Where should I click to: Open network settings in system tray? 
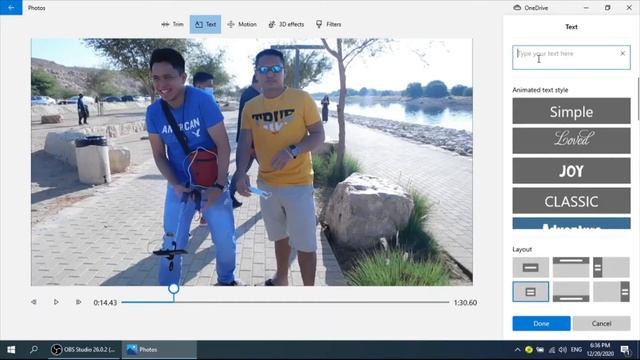click(x=552, y=350)
